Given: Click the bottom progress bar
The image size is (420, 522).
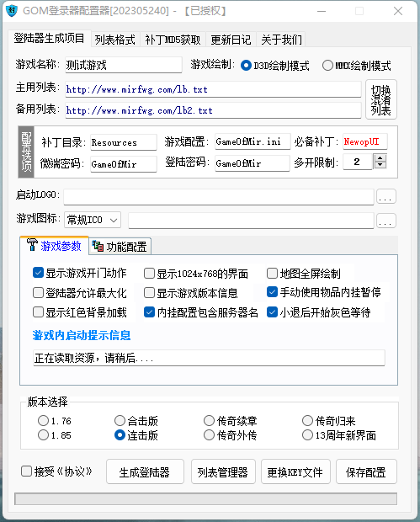Looking at the screenshot, I should [x=205, y=499].
